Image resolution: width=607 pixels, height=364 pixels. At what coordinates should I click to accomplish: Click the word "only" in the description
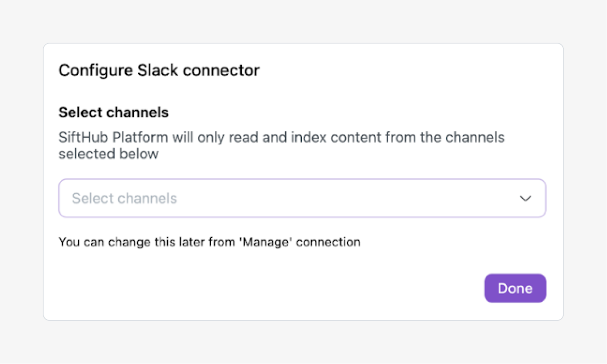[212, 137]
